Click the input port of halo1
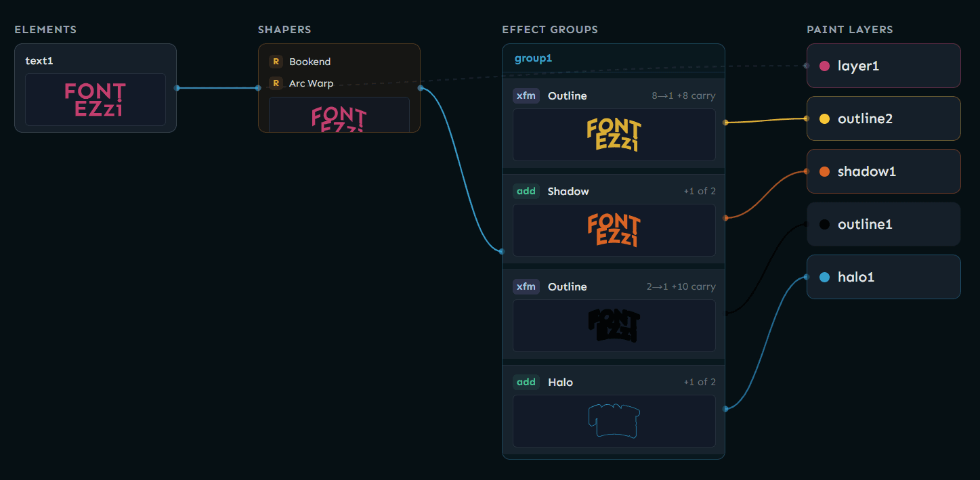 pyautogui.click(x=806, y=277)
